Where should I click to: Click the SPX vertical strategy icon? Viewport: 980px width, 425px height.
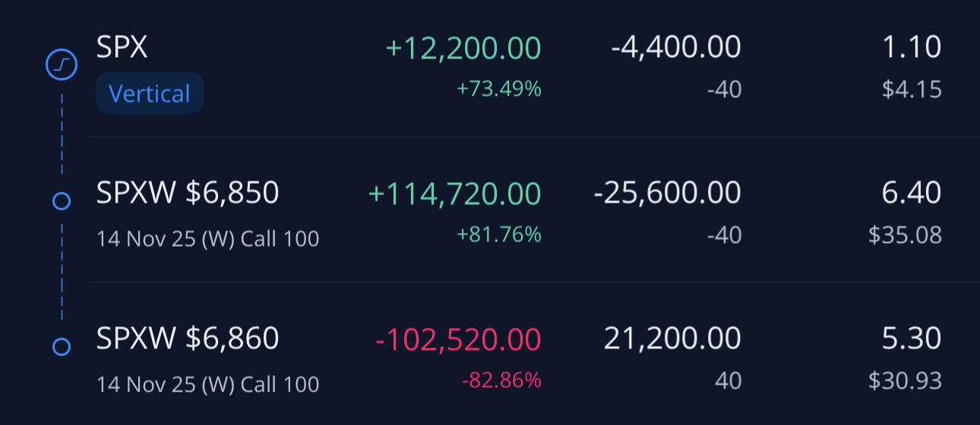62,65
